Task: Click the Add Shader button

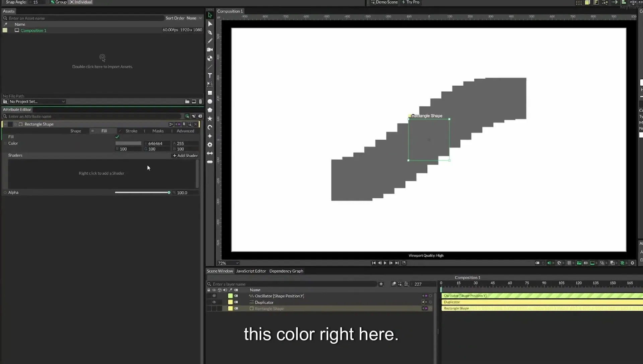Action: (185, 156)
